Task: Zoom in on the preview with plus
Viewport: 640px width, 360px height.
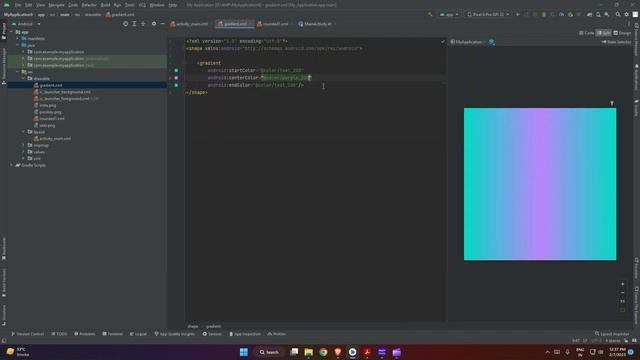Action: pos(622,284)
